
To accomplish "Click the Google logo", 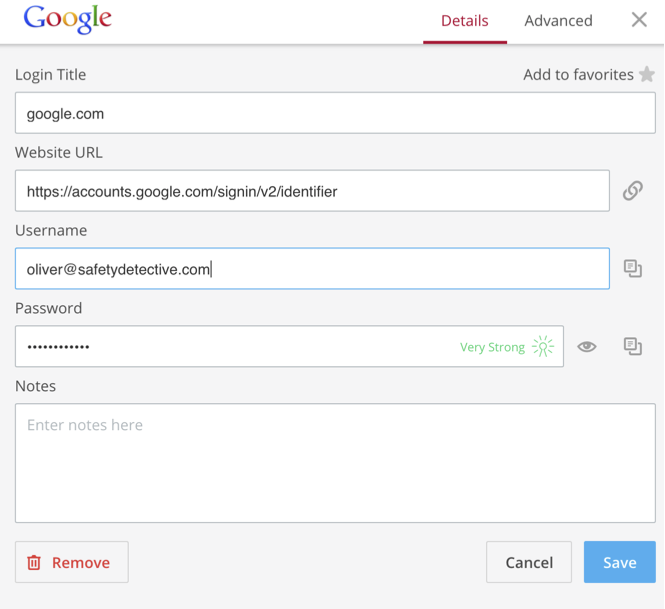I will click(67, 19).
